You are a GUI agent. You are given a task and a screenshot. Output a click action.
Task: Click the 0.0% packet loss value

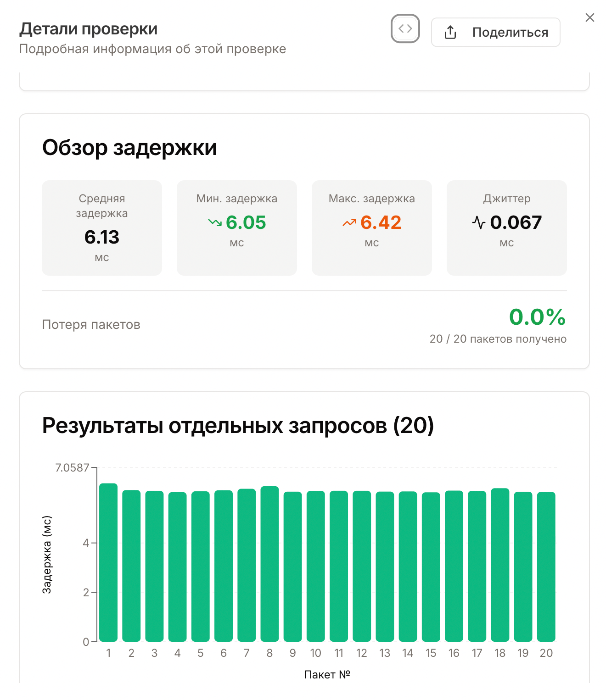537,317
